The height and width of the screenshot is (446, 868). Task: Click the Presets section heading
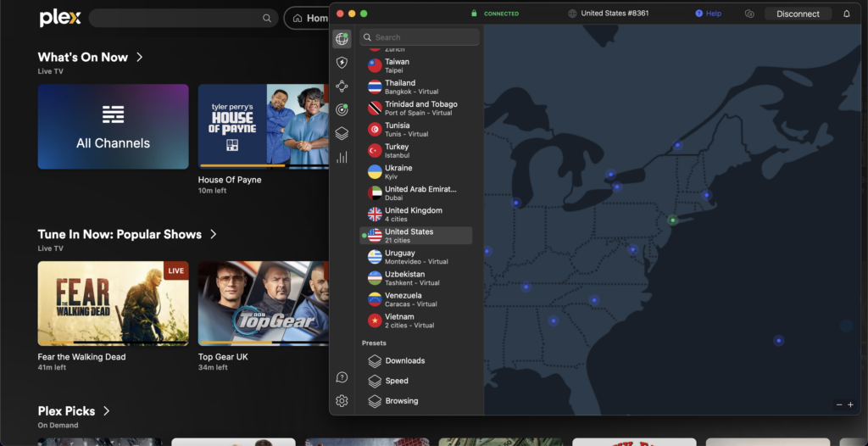[374, 343]
